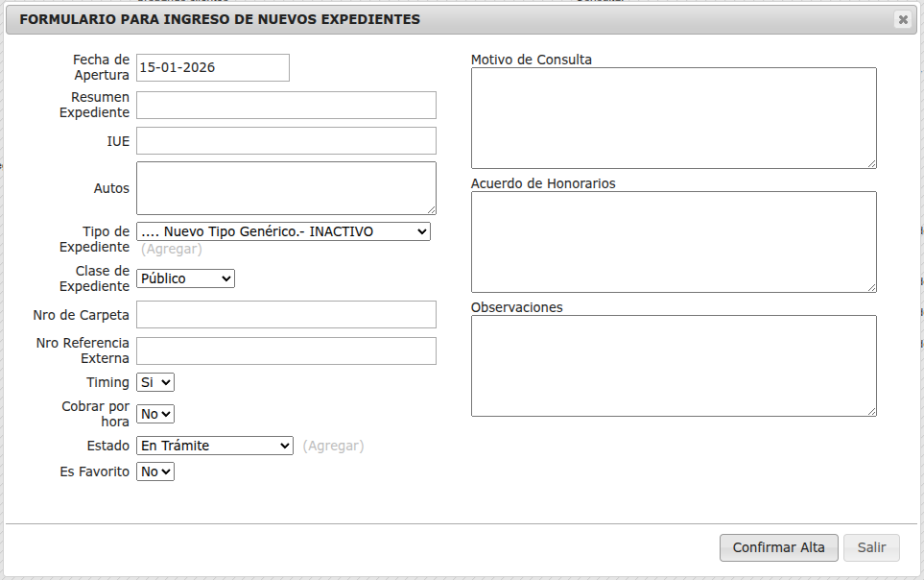The height and width of the screenshot is (580, 924).
Task: Select the Nro de Carpeta field
Action: pos(286,314)
